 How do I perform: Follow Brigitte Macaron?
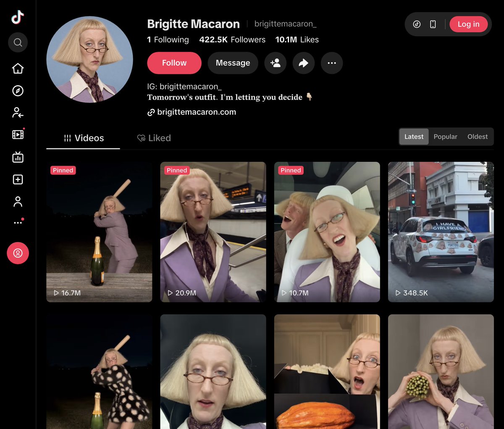(174, 63)
